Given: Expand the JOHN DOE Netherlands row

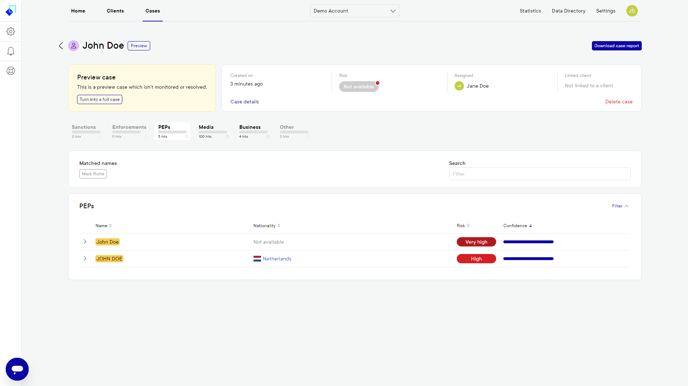Looking at the screenshot, I should [x=85, y=259].
